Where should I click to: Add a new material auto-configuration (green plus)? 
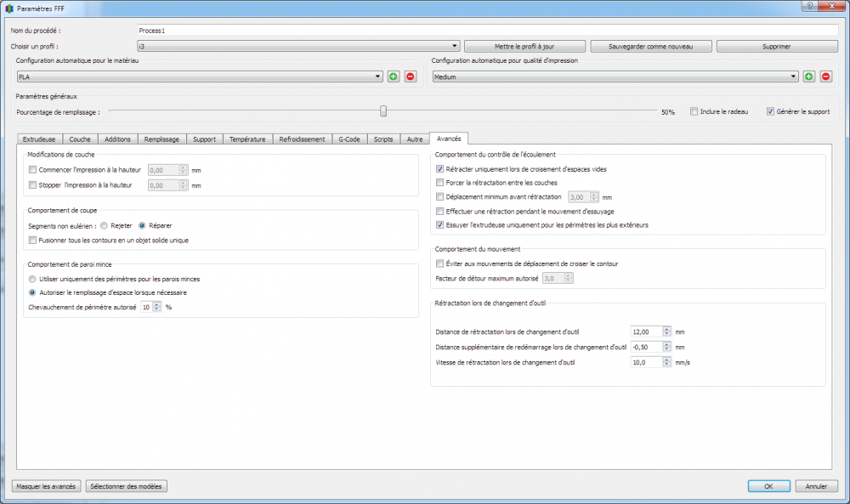pyautogui.click(x=394, y=76)
